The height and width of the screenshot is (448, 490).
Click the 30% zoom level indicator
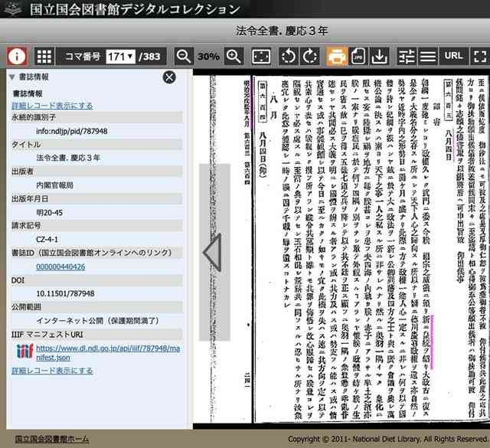(209, 57)
